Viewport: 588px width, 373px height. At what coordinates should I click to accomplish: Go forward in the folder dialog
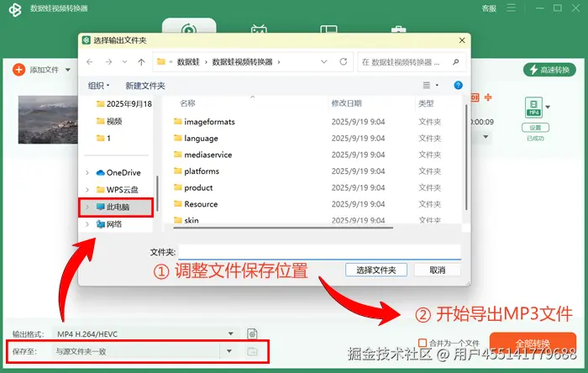(108, 62)
